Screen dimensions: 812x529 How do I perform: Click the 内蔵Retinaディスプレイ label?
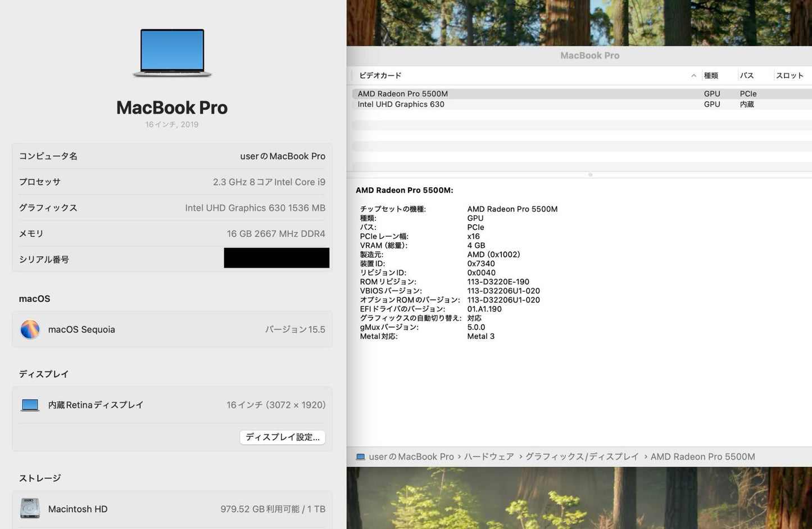click(x=96, y=405)
